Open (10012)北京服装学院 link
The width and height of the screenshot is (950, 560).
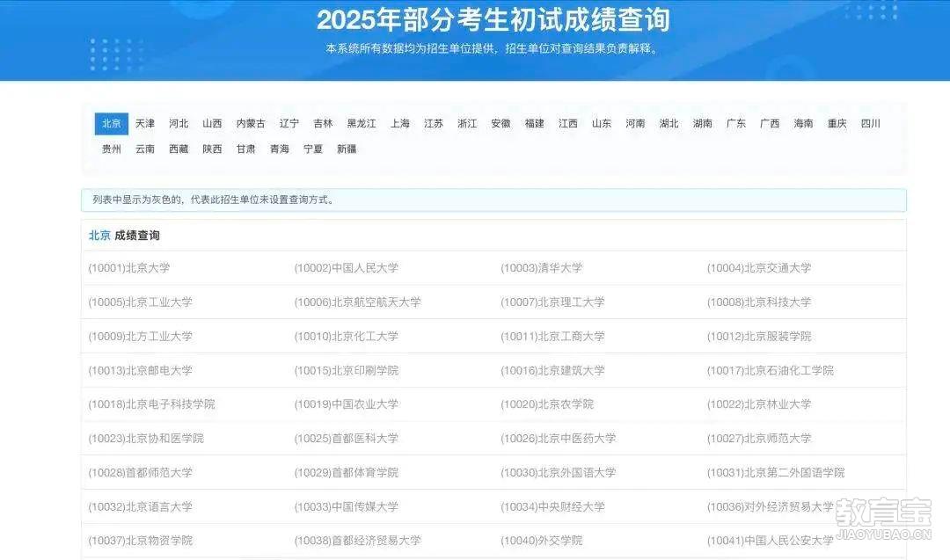[x=759, y=337]
